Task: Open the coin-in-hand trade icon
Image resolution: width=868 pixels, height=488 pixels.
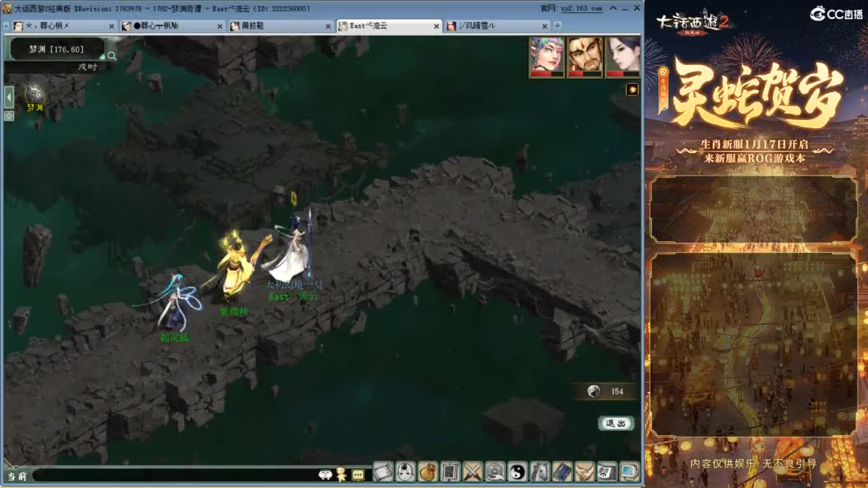Action: click(495, 470)
